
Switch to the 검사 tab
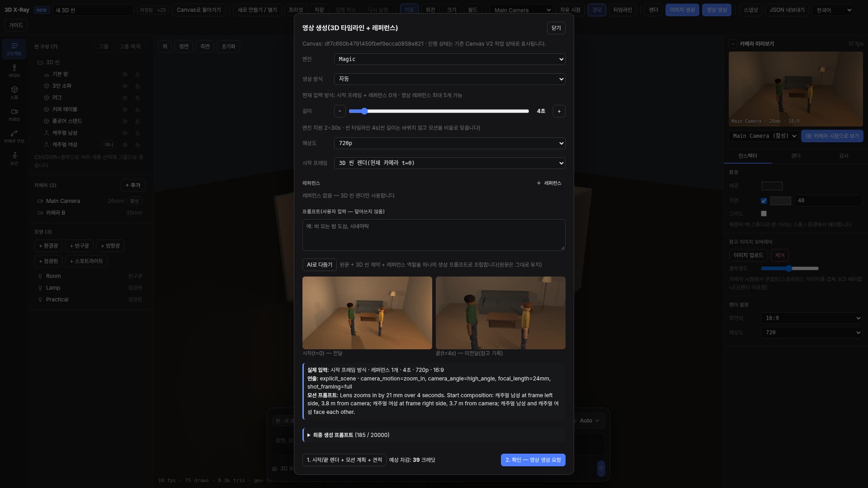pos(844,156)
